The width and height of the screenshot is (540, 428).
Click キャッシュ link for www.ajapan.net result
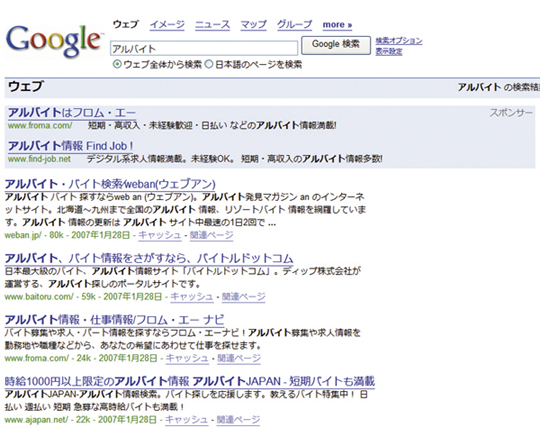point(186,420)
